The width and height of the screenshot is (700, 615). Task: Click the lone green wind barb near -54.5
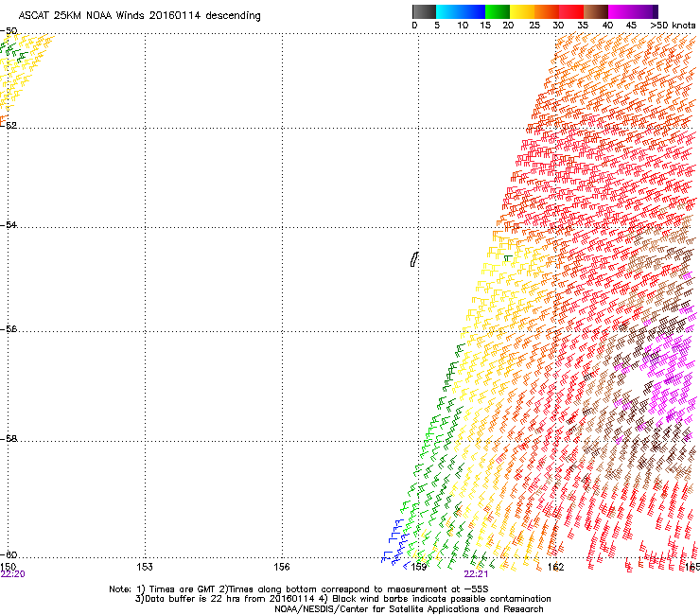pos(508,258)
